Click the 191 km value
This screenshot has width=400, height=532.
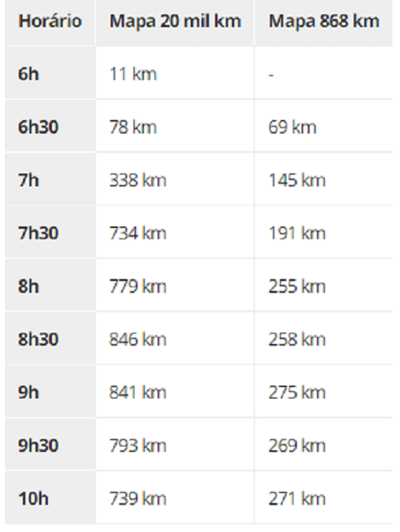(x=297, y=233)
